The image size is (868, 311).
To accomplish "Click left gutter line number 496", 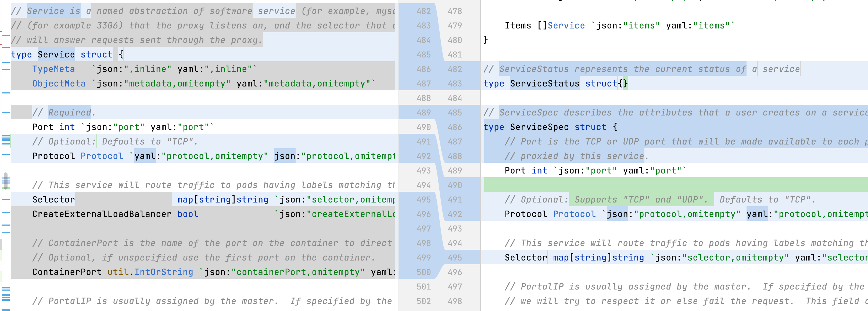I will 423,214.
